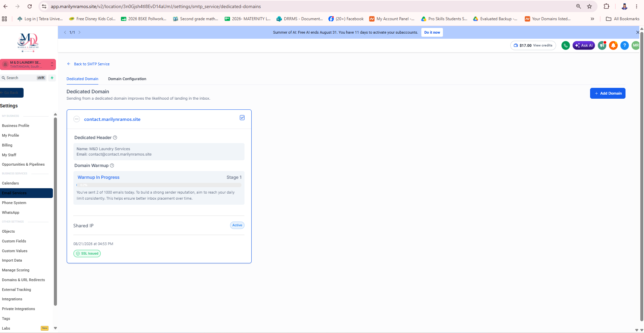
Task: Open Ask AI assistant
Action: pos(584,45)
